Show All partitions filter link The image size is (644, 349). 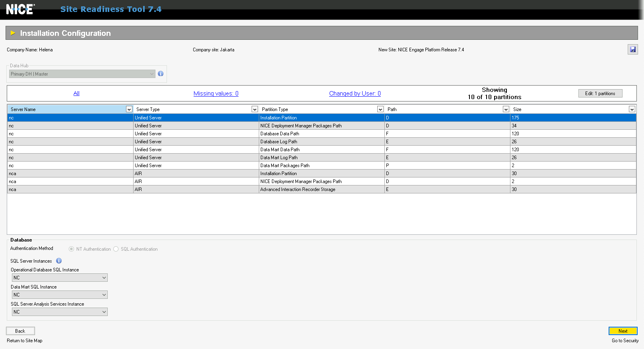[x=76, y=94]
